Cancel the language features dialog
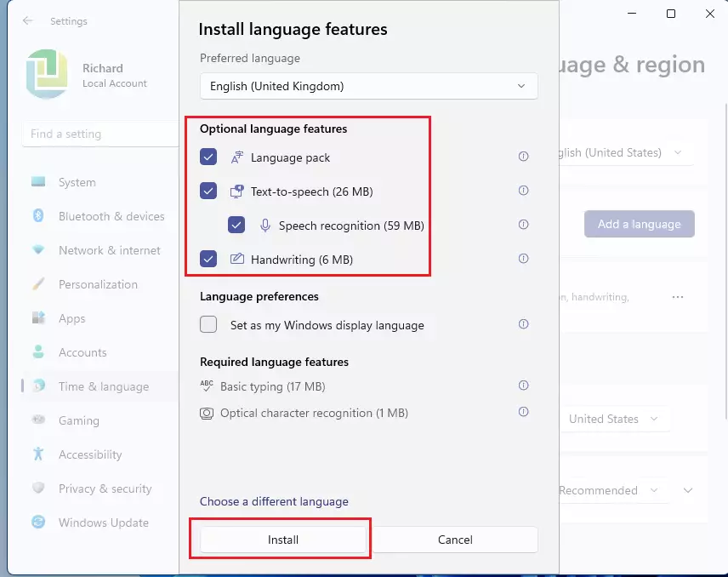 pos(455,540)
